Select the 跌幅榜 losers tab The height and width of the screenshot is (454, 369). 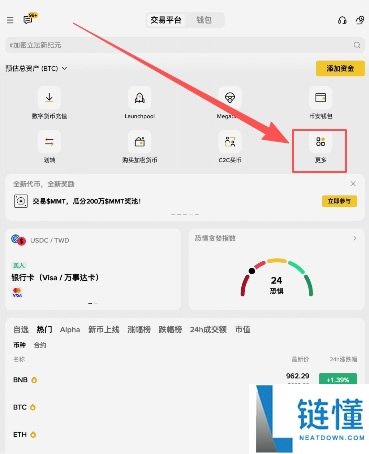tap(170, 329)
